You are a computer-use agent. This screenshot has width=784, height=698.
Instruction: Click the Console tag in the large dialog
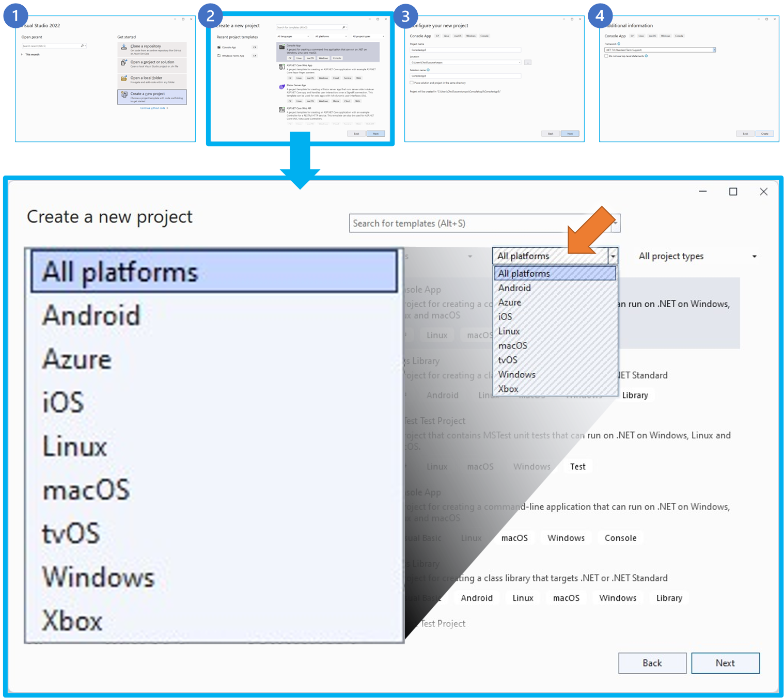click(620, 538)
